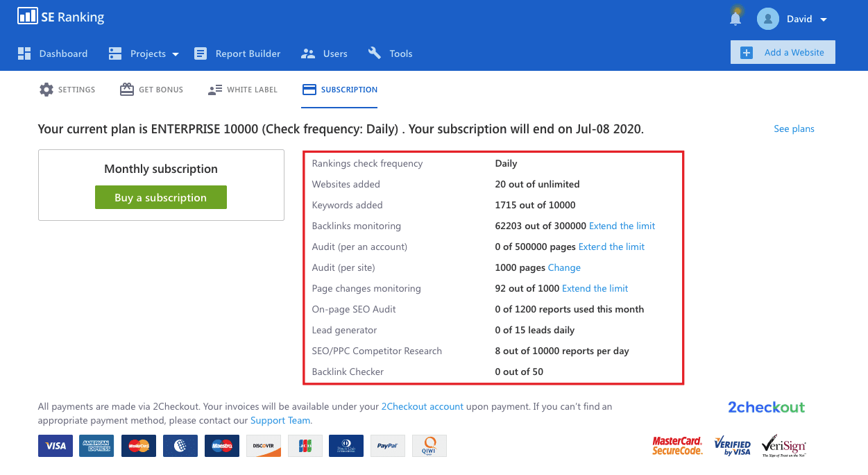Screen dimensions: 868x475
Task: Click the VeriSign trust badge
Action: (x=784, y=446)
